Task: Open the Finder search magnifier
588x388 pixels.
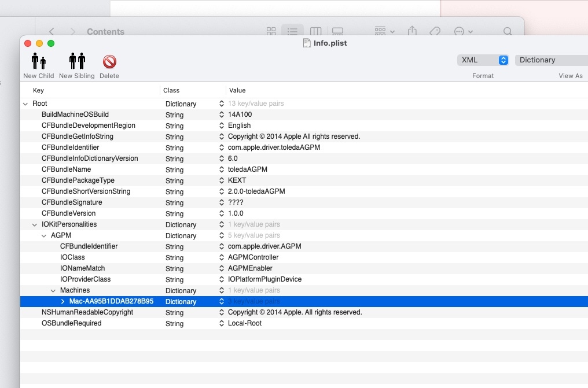Action: tap(508, 31)
